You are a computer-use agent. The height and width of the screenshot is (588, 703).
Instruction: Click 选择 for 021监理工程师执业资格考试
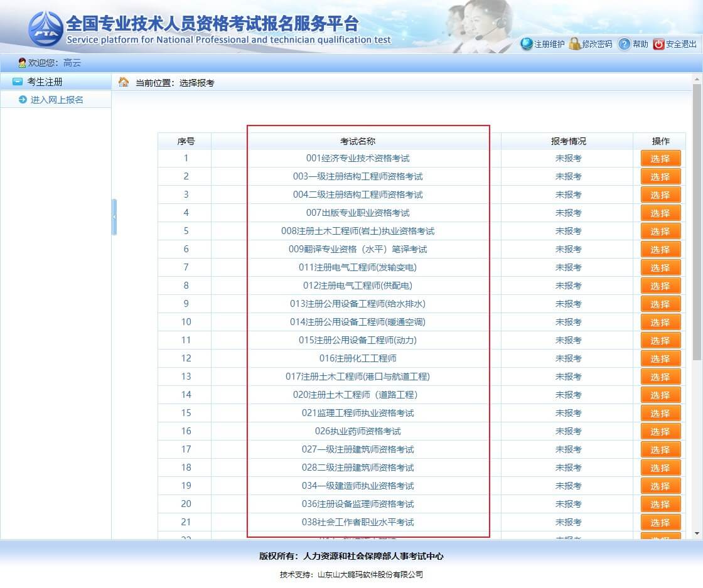coord(660,413)
